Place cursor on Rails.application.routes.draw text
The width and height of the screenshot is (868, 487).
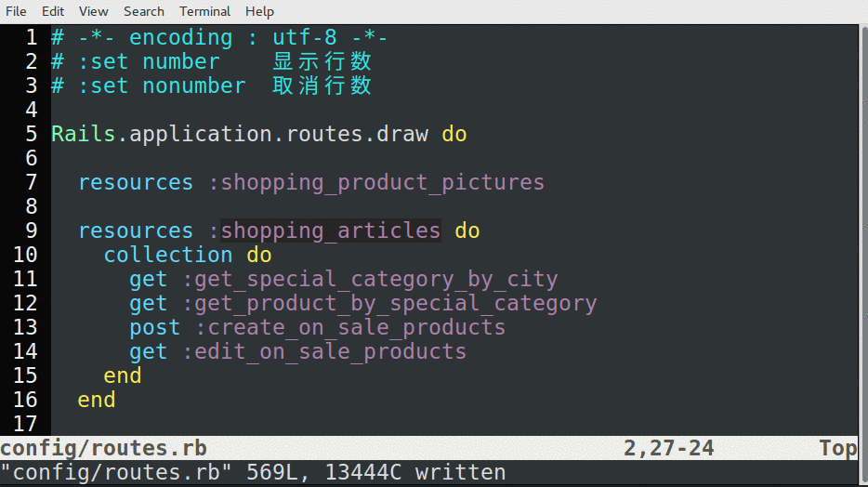[x=240, y=134]
